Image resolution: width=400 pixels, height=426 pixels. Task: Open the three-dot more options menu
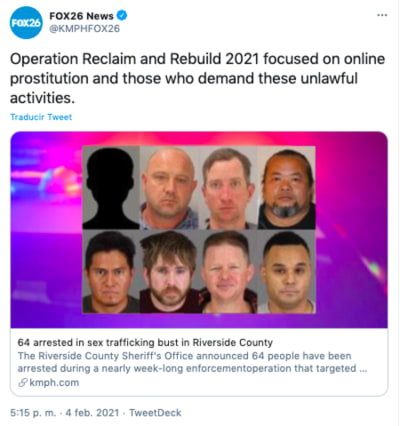[x=382, y=15]
